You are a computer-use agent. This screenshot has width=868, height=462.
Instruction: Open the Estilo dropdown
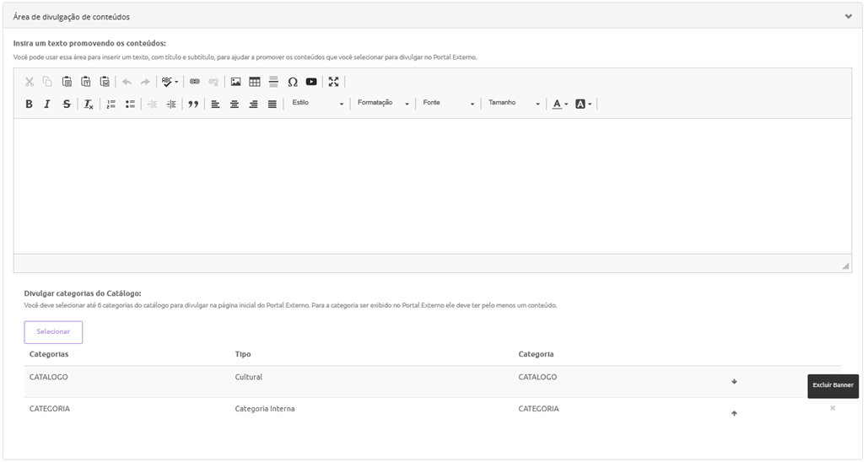pyautogui.click(x=317, y=104)
